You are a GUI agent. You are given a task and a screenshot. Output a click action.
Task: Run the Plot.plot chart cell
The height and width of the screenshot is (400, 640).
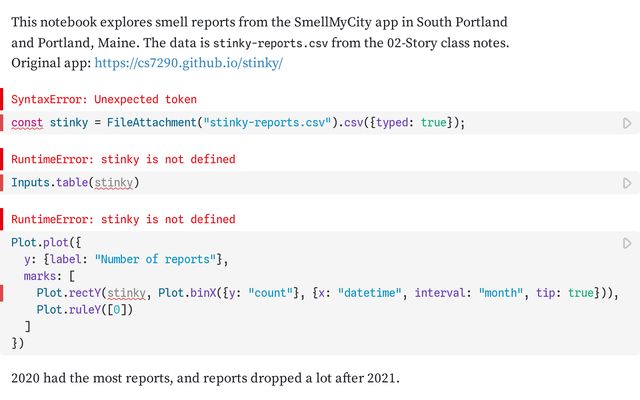coord(627,243)
